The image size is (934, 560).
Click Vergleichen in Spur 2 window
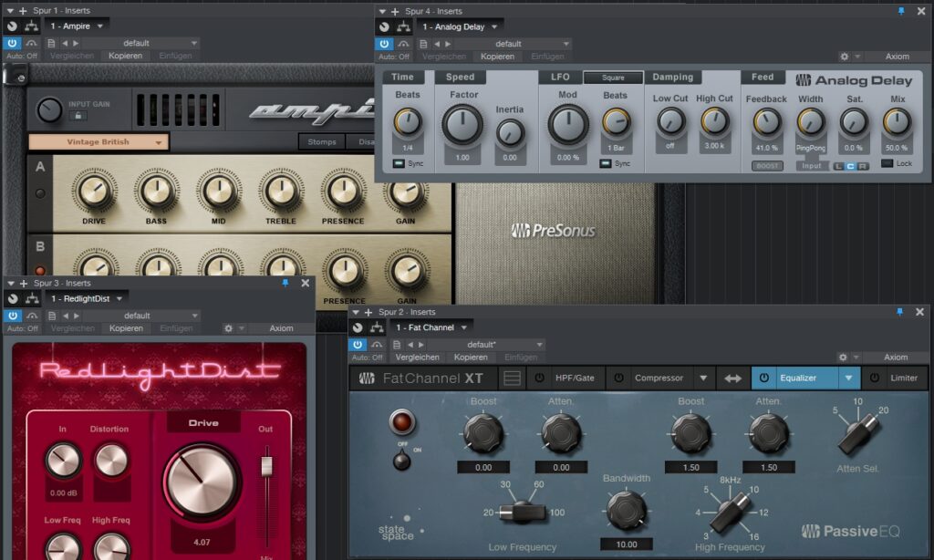coord(417,358)
